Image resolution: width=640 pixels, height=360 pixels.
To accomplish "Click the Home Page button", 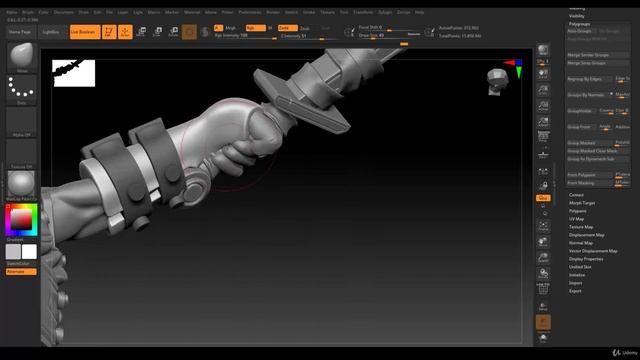I will (x=20, y=32).
